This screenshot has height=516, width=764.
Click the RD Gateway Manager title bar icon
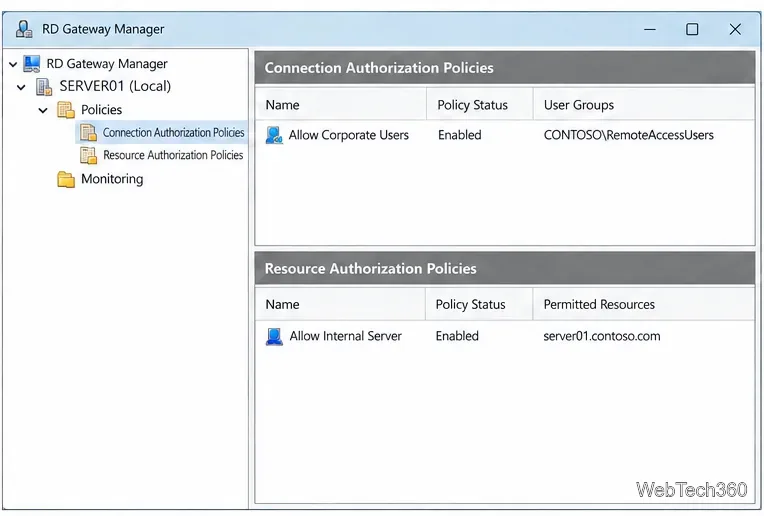23,29
